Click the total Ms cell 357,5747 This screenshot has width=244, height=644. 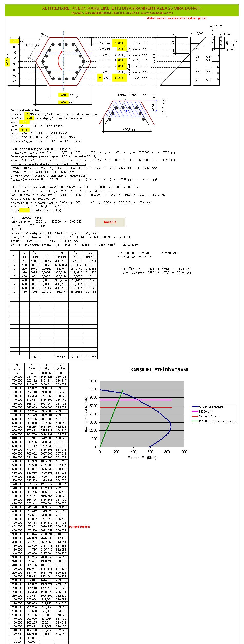point(90,357)
